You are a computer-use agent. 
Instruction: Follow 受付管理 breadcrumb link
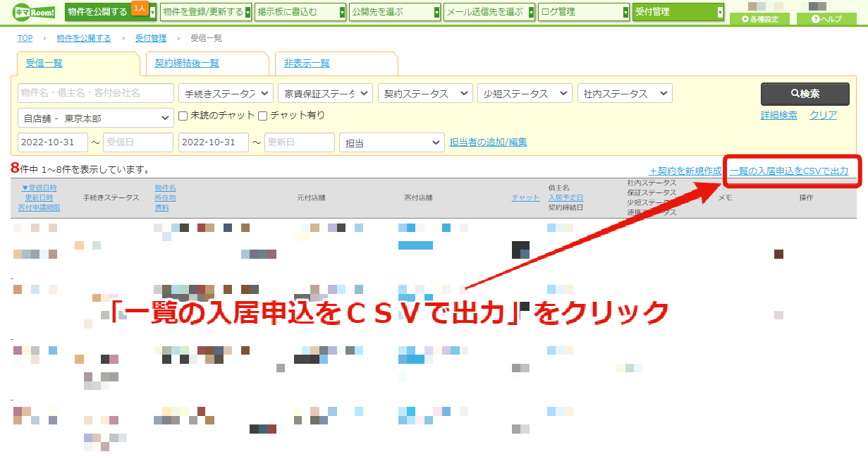point(151,38)
